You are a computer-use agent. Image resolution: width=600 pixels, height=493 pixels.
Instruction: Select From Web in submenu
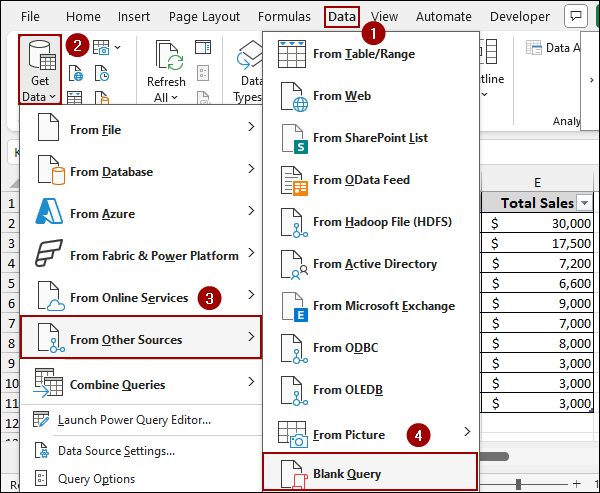click(x=371, y=96)
